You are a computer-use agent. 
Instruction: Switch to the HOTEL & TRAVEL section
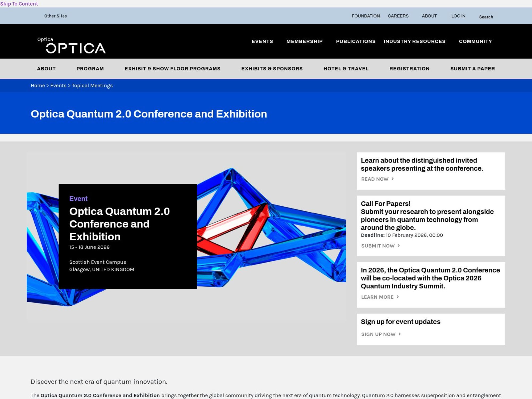click(x=346, y=68)
